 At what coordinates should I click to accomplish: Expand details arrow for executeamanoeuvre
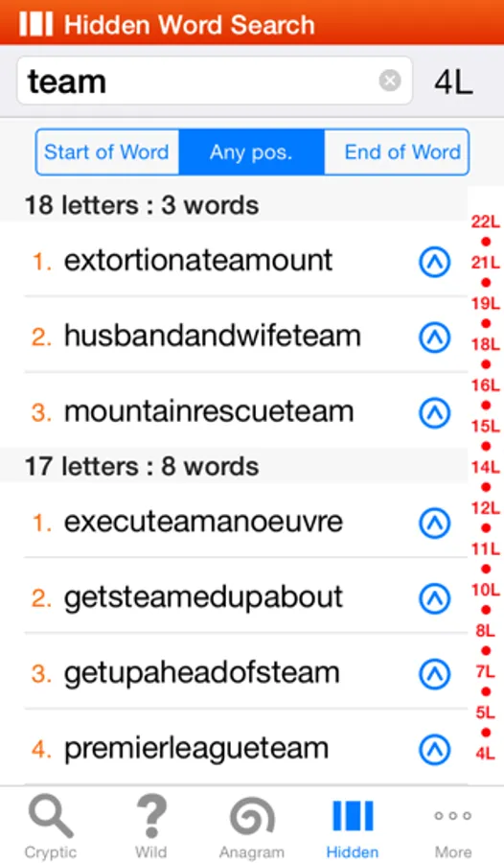pyautogui.click(x=435, y=523)
